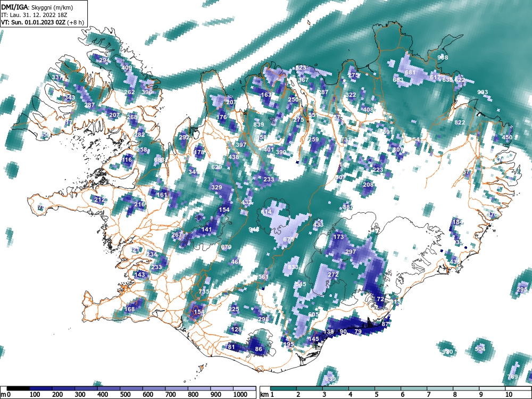This screenshot has height=399, width=532.
Task: Select the '523' value on the north coast
Action: [x=301, y=68]
